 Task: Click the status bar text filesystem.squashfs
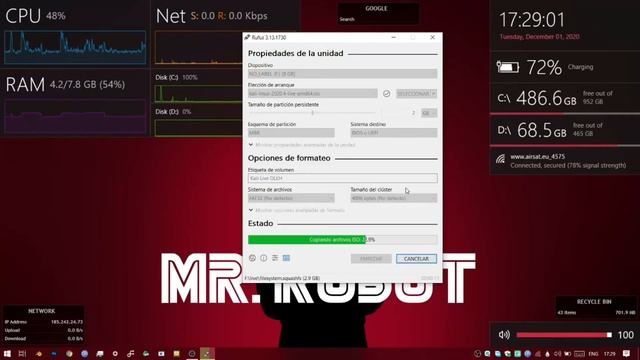[x=282, y=278]
